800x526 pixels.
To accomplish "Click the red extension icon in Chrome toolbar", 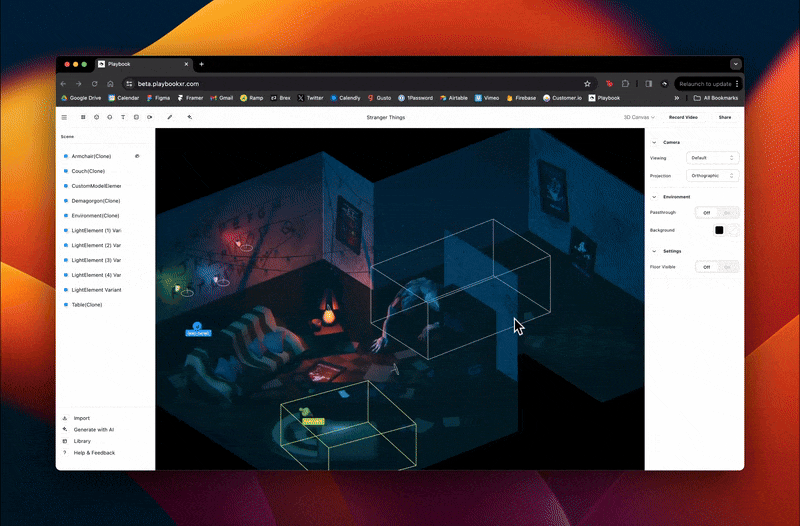I will point(609,84).
